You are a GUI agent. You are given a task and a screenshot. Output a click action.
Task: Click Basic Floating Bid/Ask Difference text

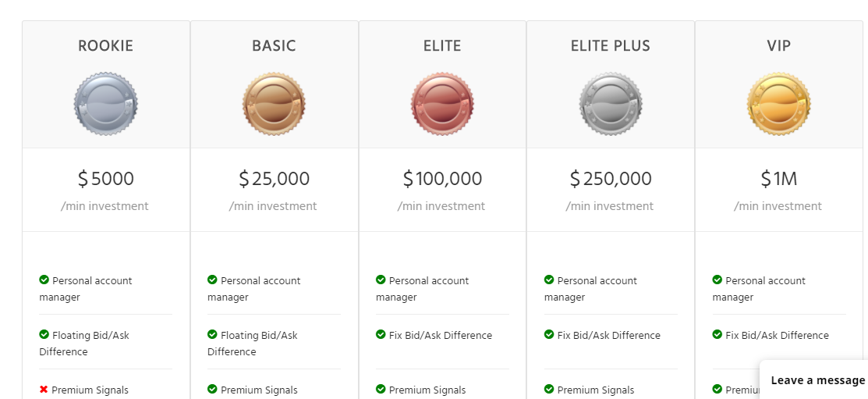(x=253, y=344)
